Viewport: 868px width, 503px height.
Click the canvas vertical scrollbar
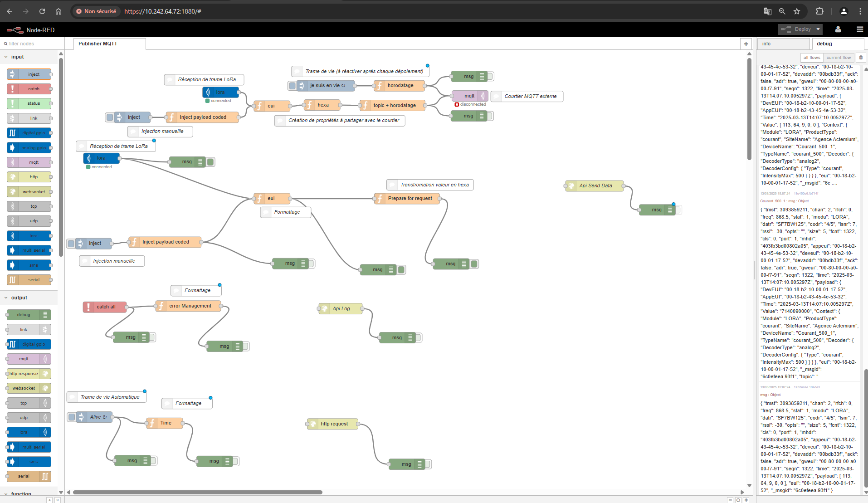click(749, 109)
